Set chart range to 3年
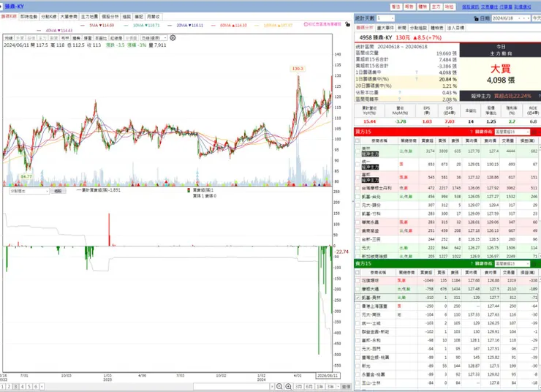 [330, 386]
